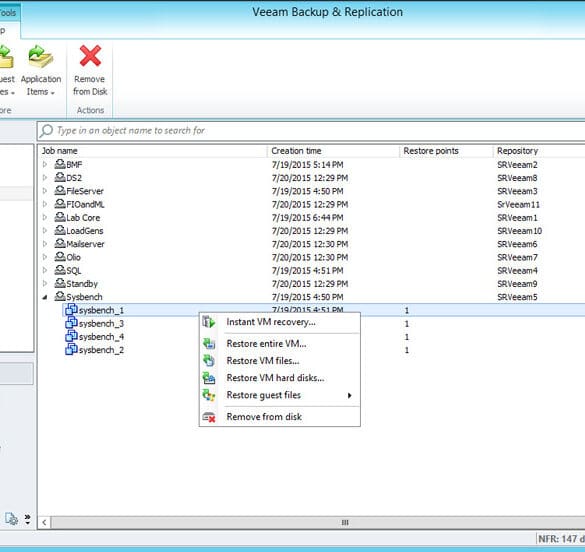Screen dimensions: 585x552
Task: Click the Lab Core job icon
Action: pos(60,217)
